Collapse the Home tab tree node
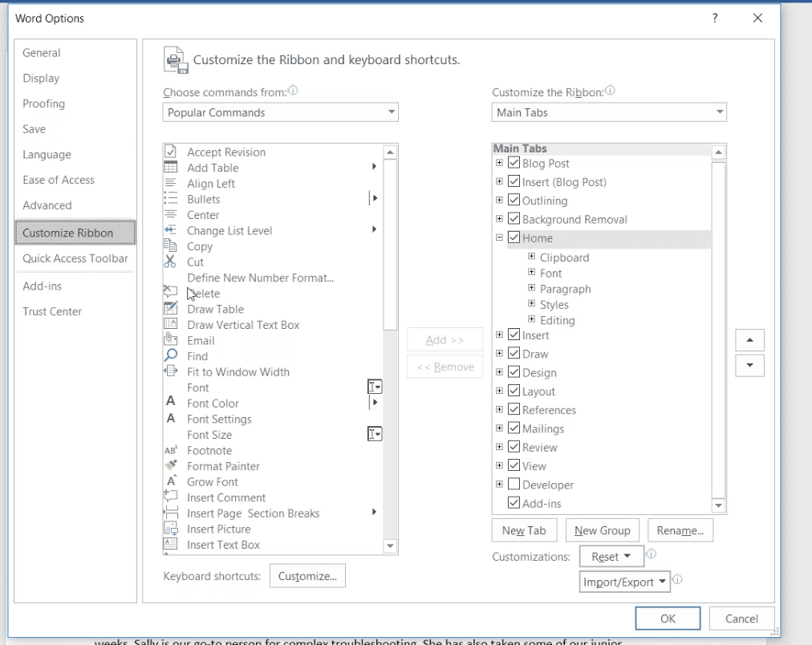Screen dimensions: 812x645 pos(499,237)
